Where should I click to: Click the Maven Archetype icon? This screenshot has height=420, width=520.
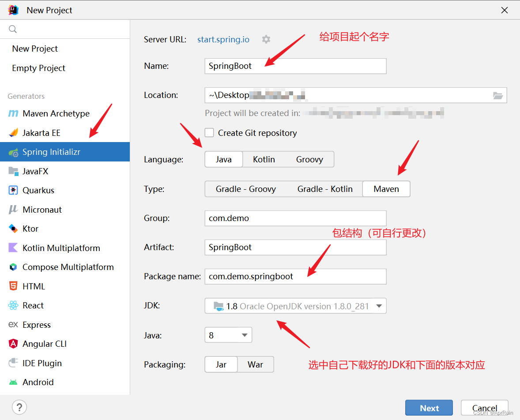[13, 113]
